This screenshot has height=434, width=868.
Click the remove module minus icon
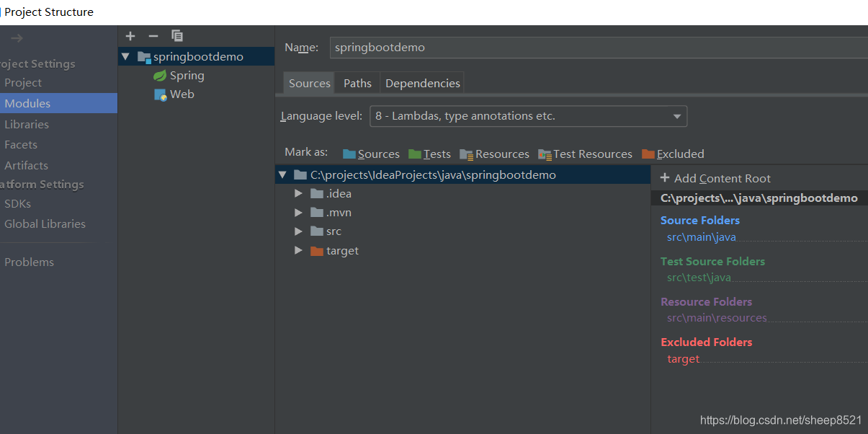point(153,36)
